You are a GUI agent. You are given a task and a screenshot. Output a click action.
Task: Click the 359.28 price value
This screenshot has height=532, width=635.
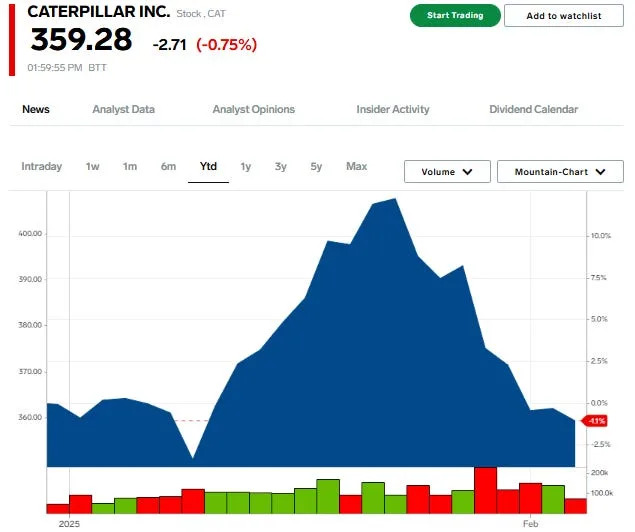pyautogui.click(x=81, y=40)
